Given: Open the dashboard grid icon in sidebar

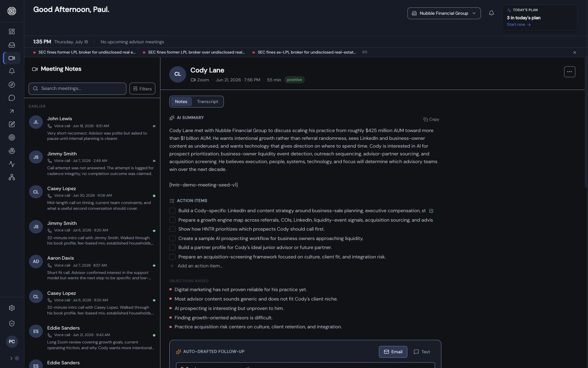Looking at the screenshot, I should (12, 31).
